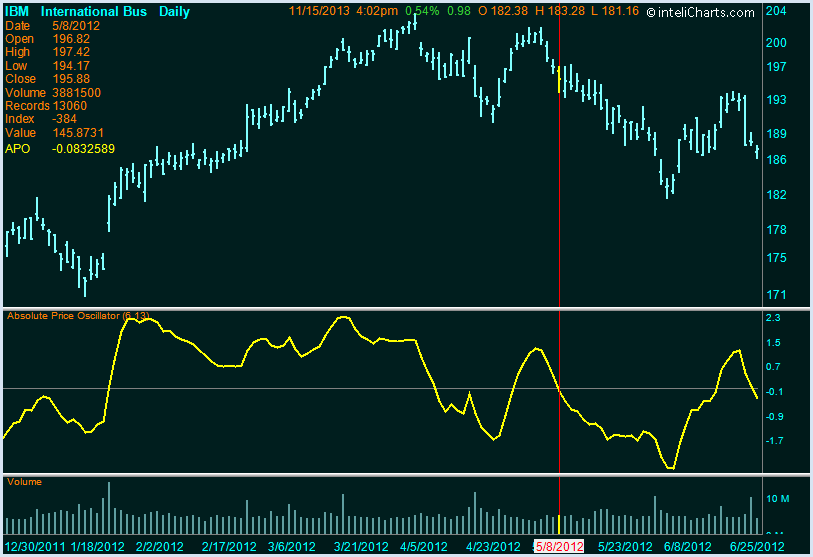Viewport: 813px width, 557px height.
Task: Click the 204 price axis label
Action: [x=776, y=11]
